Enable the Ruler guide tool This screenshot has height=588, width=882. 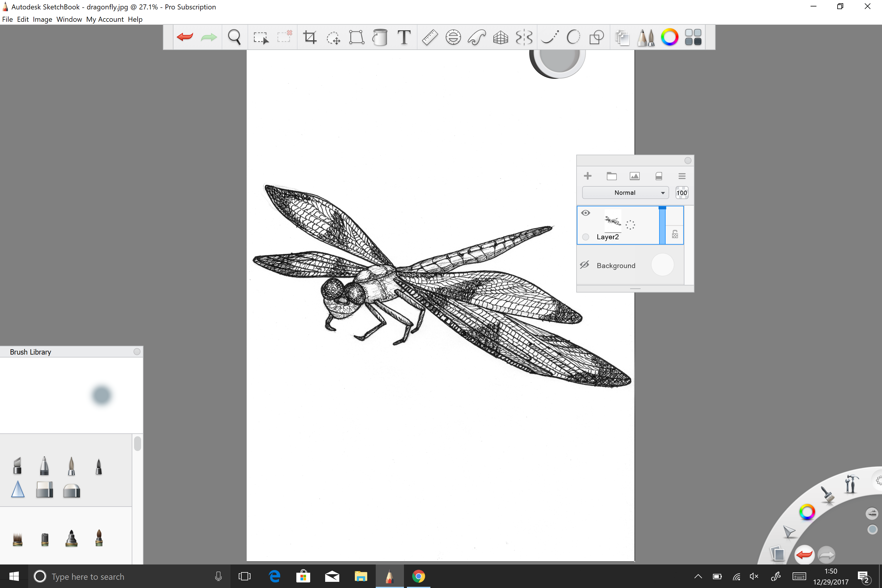(430, 37)
